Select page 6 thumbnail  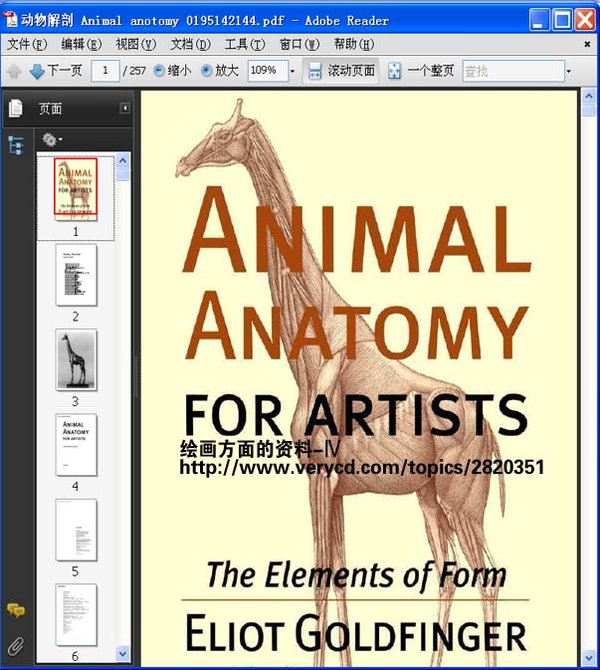(76, 615)
